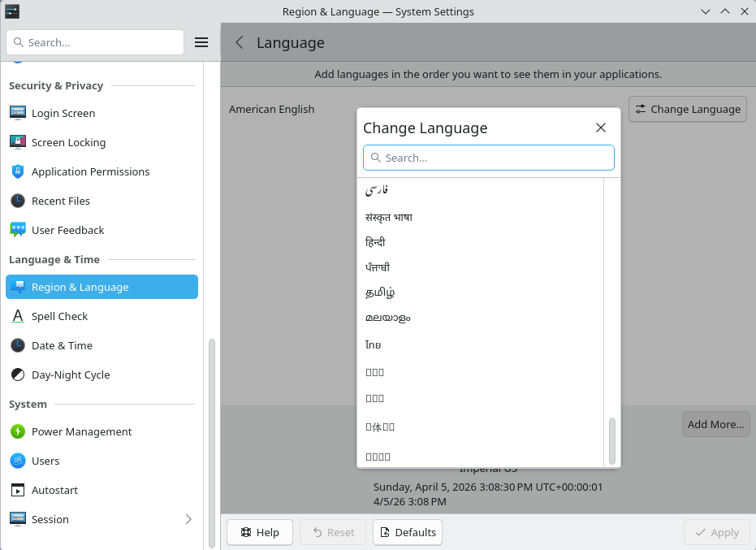Close the Change Language dialog
This screenshot has width=756, height=550.
point(601,128)
